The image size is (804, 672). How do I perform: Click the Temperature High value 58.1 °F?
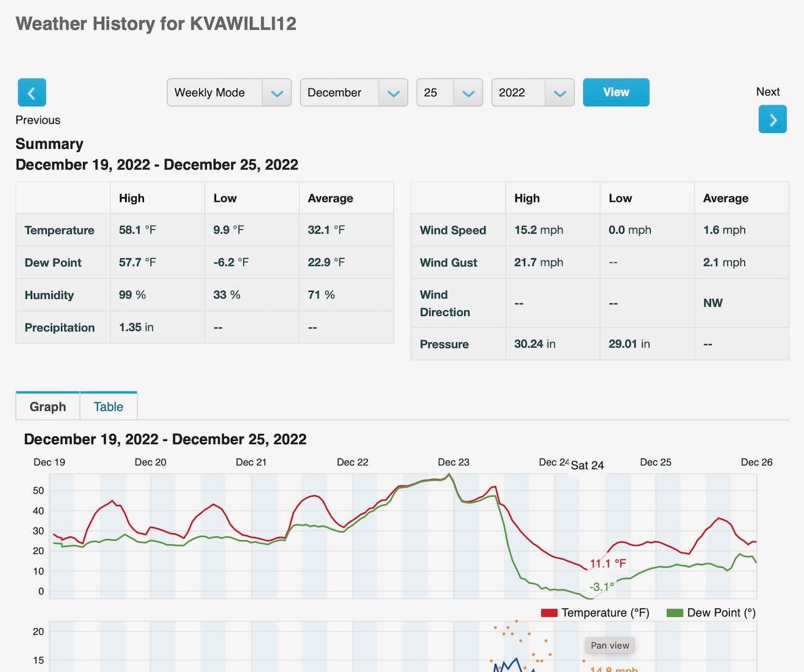(x=137, y=230)
